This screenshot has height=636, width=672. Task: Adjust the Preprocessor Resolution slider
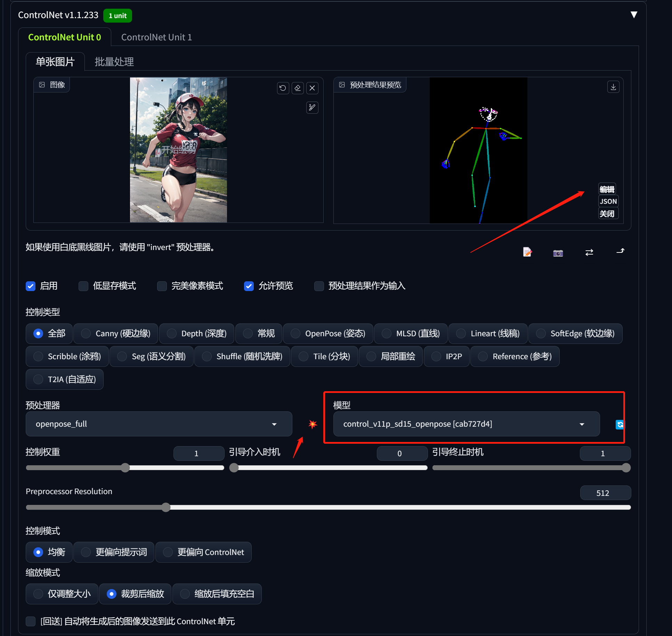click(x=329, y=507)
